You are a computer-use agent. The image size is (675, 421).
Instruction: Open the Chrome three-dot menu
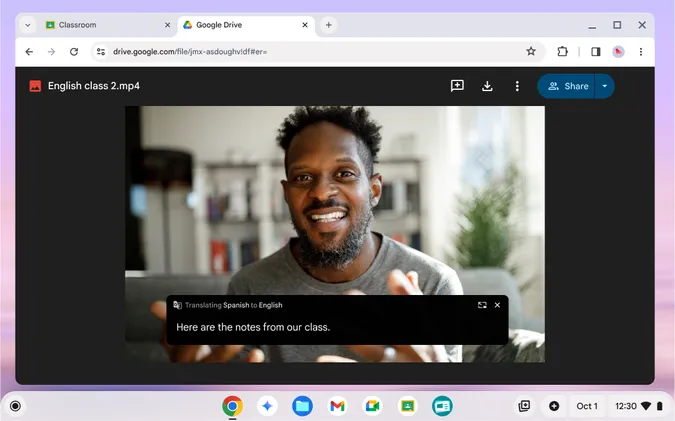click(x=641, y=52)
